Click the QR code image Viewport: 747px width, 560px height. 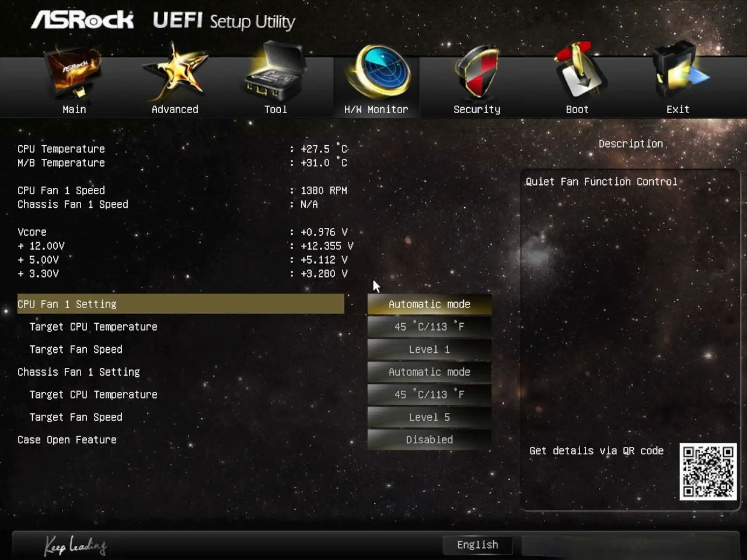[x=708, y=471]
